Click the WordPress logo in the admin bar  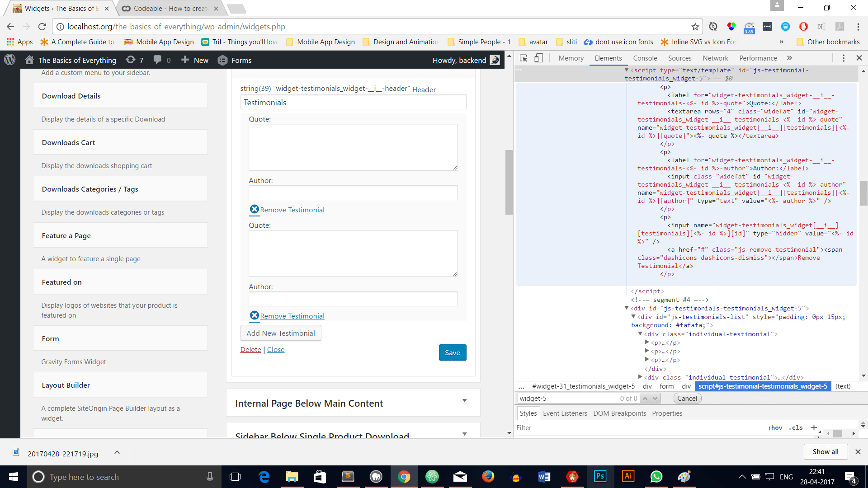click(9, 60)
